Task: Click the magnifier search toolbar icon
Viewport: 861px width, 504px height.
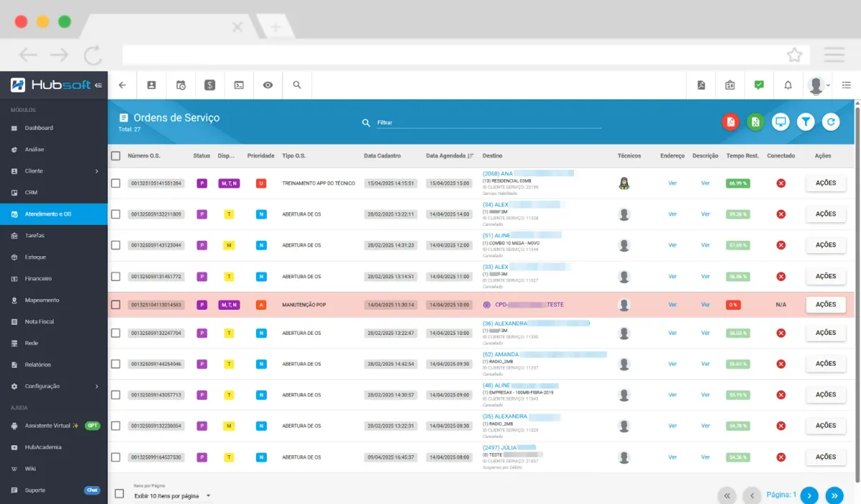Action: (x=297, y=85)
